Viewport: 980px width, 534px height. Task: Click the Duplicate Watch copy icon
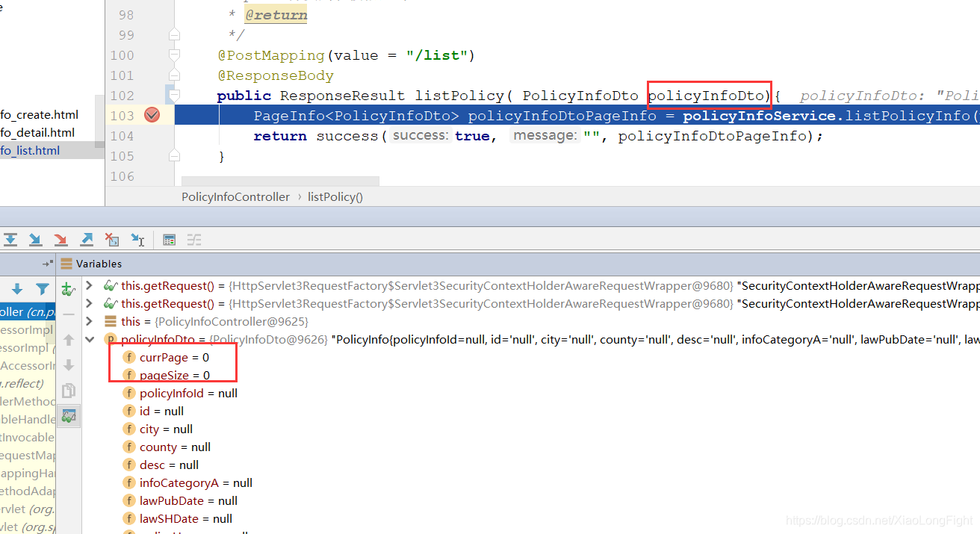click(x=68, y=391)
